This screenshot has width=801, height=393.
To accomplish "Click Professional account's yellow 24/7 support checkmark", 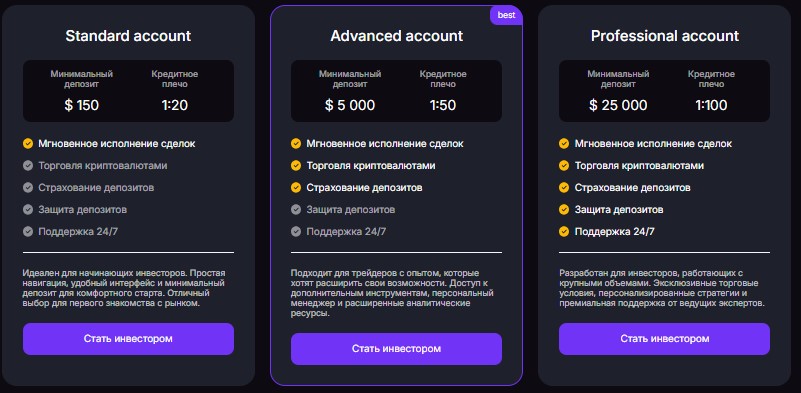I will pyautogui.click(x=564, y=232).
